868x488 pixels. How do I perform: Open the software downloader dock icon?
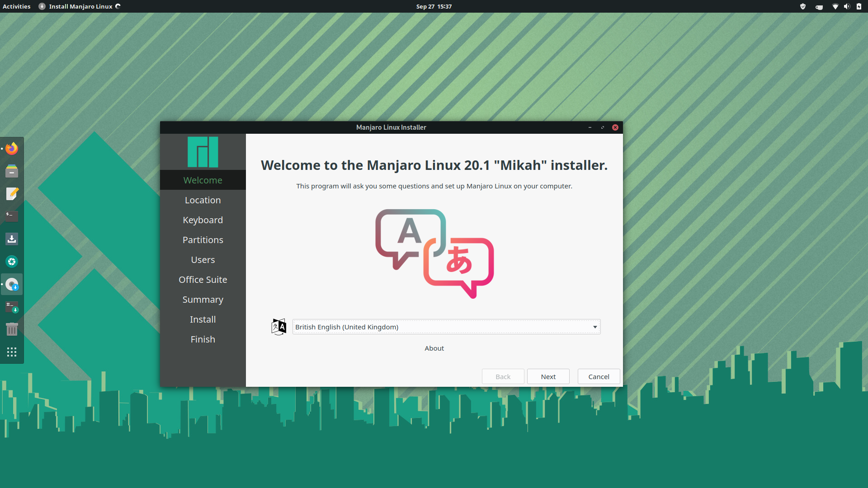pyautogui.click(x=12, y=239)
